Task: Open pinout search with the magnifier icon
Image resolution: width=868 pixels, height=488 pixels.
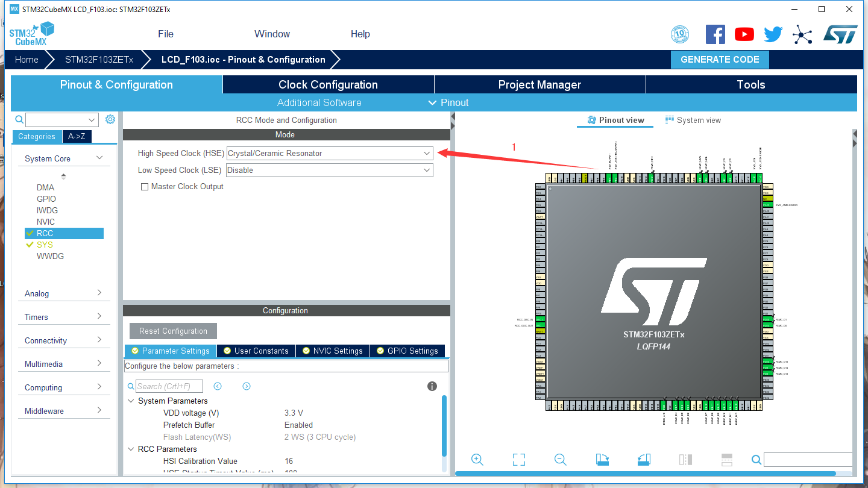Action: tap(756, 459)
